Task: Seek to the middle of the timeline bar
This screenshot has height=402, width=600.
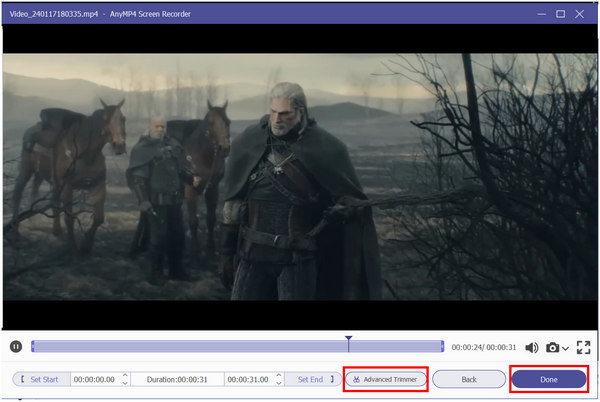Action: click(238, 346)
